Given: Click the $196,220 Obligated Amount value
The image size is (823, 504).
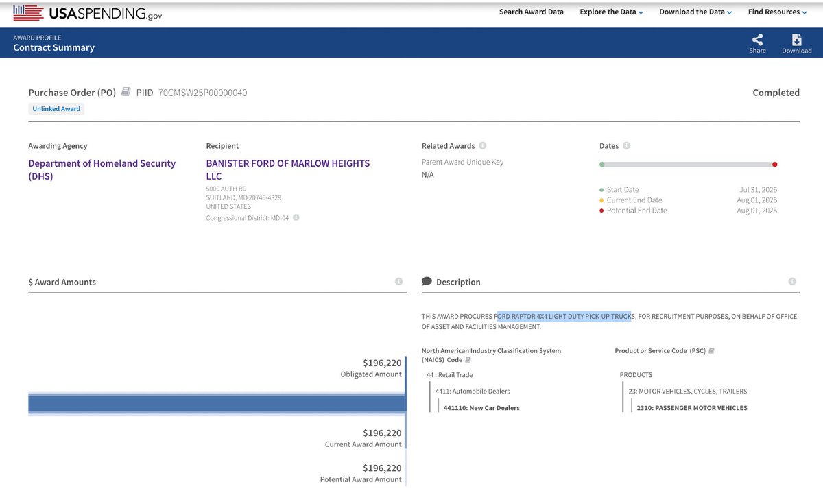Looking at the screenshot, I should 382,363.
